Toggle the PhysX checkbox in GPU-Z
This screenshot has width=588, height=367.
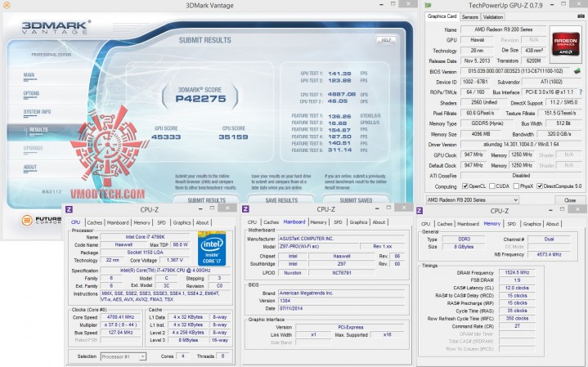[x=516, y=186]
